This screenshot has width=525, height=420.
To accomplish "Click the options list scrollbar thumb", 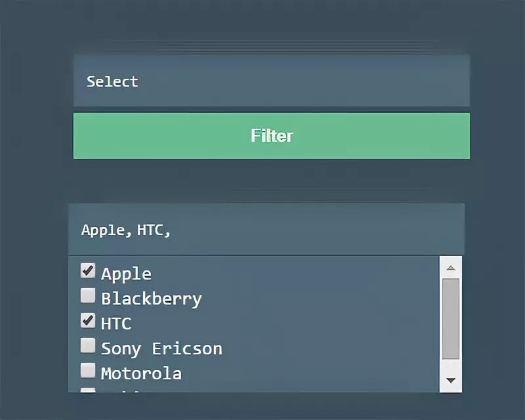I will 450,318.
